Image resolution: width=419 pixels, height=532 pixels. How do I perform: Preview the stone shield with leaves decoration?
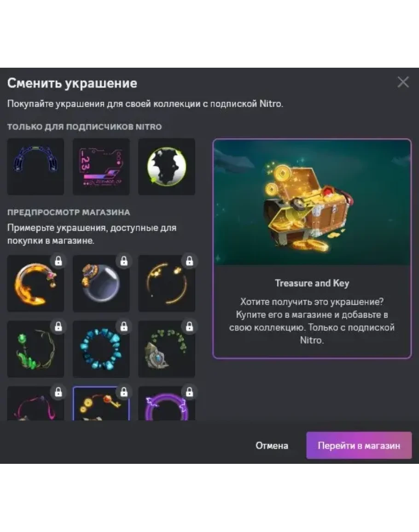tap(167, 349)
